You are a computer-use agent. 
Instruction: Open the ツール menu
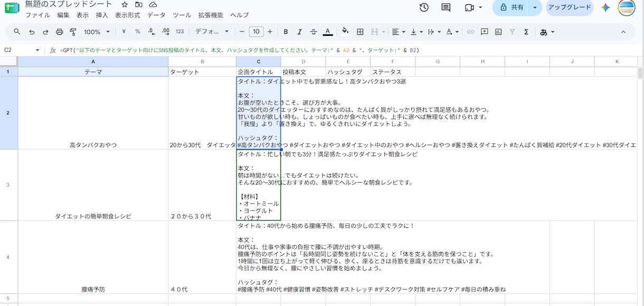click(x=182, y=15)
